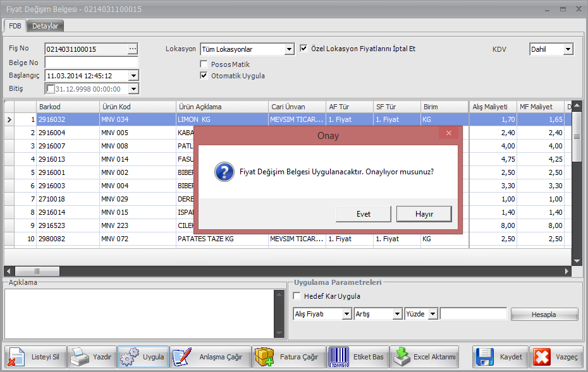The height and width of the screenshot is (372, 588).
Task: Open the KDV Dahil dropdown
Action: point(568,49)
